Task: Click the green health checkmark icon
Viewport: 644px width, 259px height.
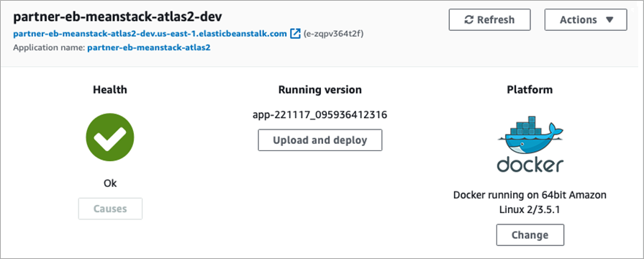Action: [110, 137]
